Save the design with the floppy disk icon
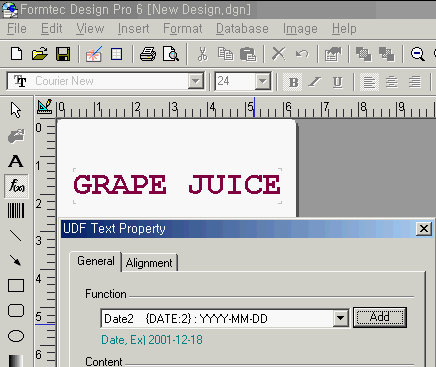The height and width of the screenshot is (367, 436). point(63,54)
